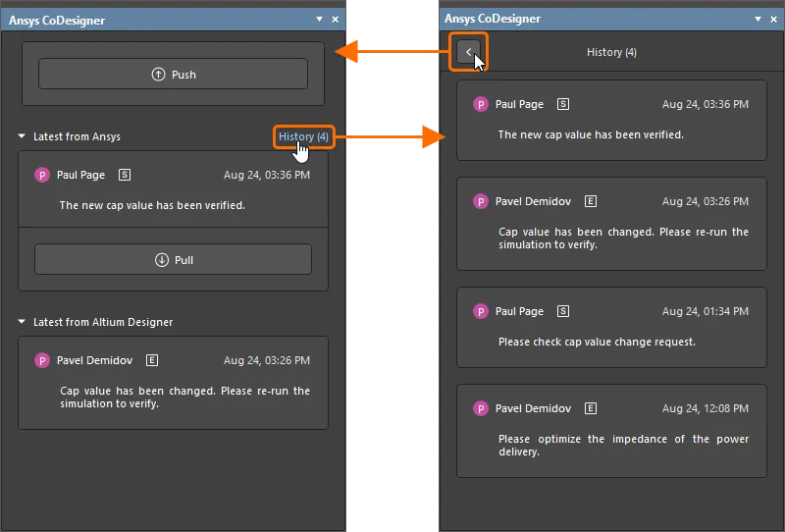
Task: Click Pavel Demidov avatar in Latest from Altium
Action: (x=41, y=360)
